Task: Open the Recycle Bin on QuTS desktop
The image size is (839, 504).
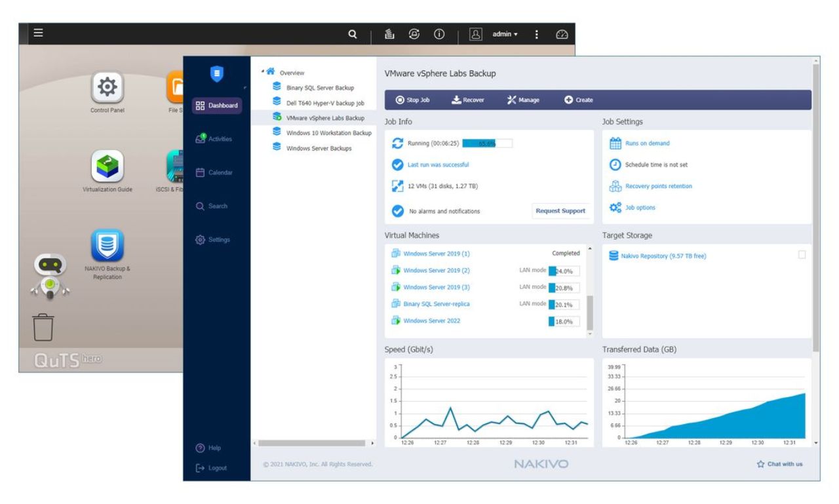Action: [43, 327]
